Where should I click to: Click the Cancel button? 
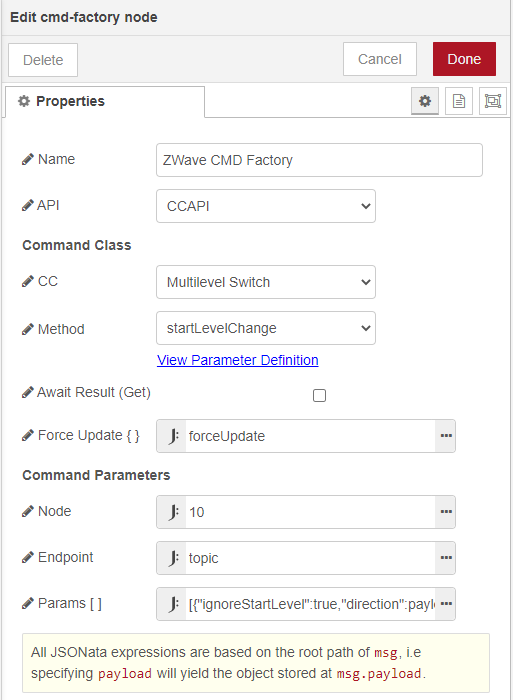click(380, 59)
